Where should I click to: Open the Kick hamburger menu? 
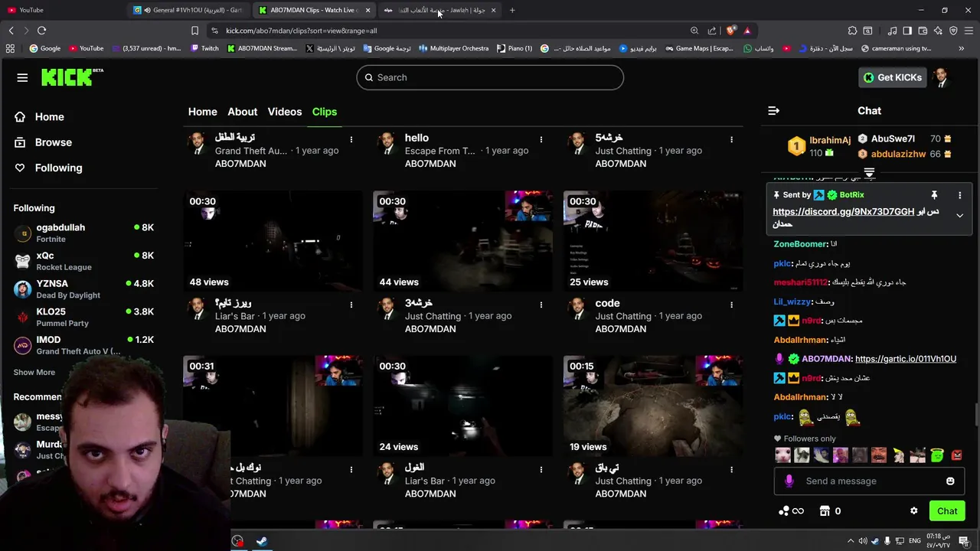[x=22, y=77]
